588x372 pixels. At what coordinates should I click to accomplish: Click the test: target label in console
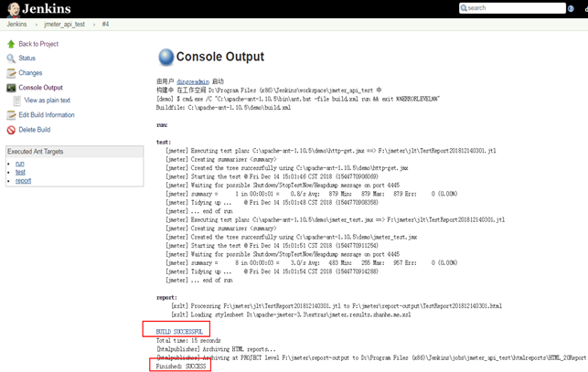point(164,142)
